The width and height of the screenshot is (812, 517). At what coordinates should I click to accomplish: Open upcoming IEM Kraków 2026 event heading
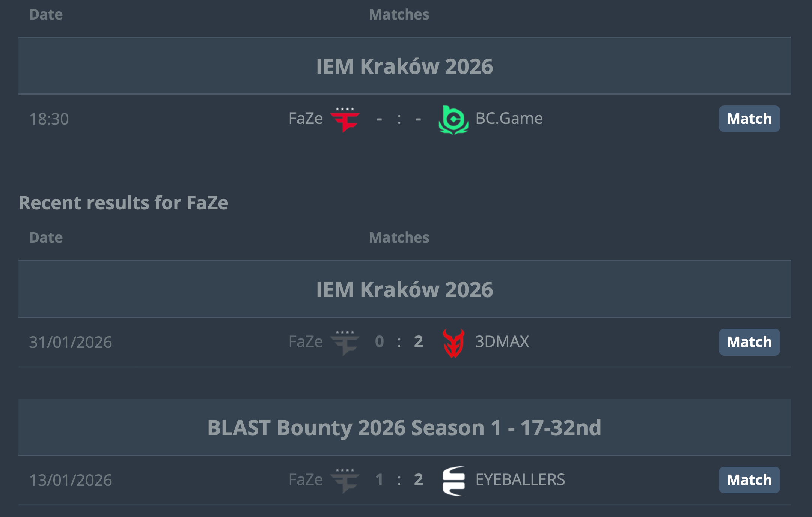(404, 66)
